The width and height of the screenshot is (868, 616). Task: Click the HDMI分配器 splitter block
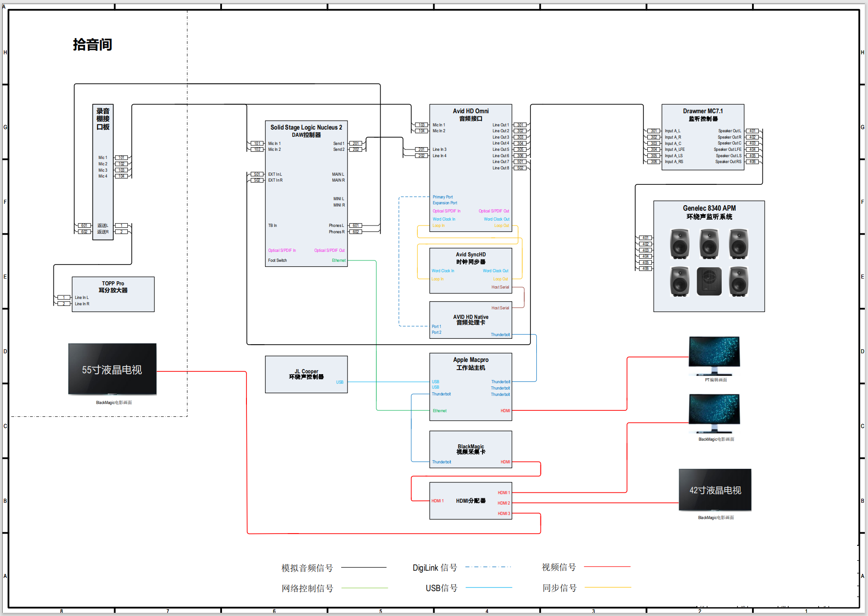point(470,500)
